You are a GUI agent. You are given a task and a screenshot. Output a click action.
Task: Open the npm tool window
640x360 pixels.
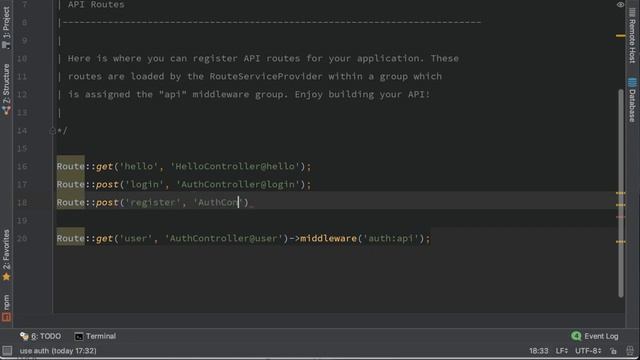[6, 308]
